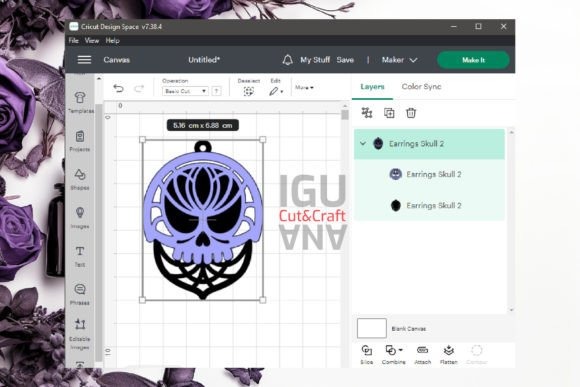Click the Contour tool

pos(476,354)
